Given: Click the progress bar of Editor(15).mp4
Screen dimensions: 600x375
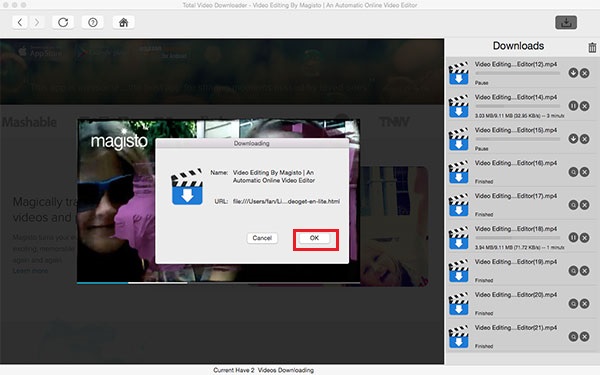Looking at the screenshot, I should point(517,139).
